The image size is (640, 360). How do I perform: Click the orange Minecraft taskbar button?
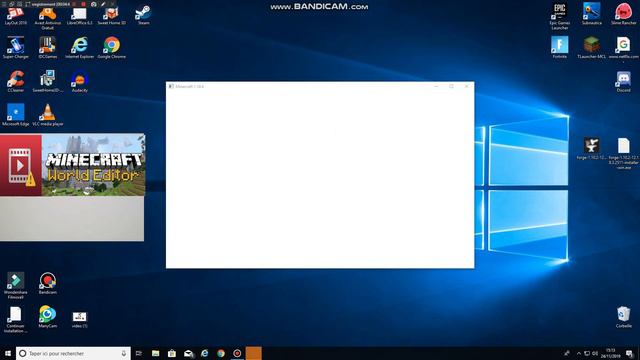[253, 353]
